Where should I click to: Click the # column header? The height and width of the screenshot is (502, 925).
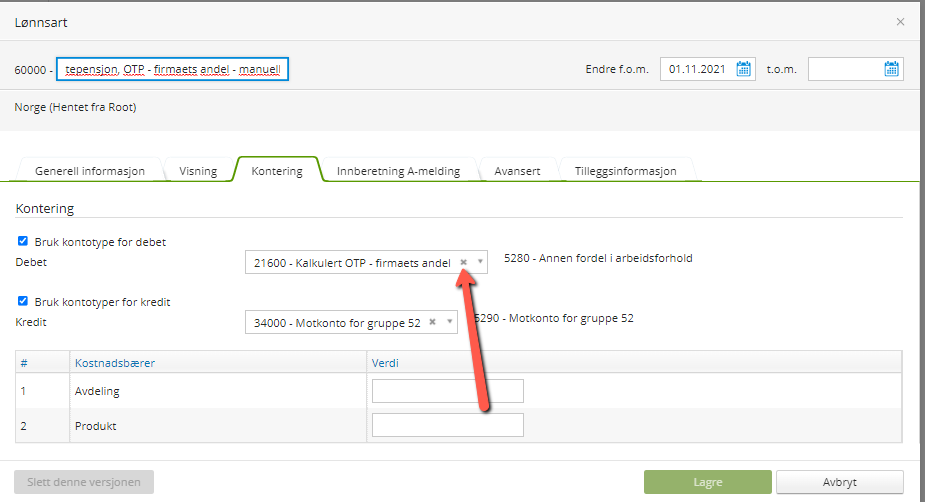pyautogui.click(x=24, y=363)
